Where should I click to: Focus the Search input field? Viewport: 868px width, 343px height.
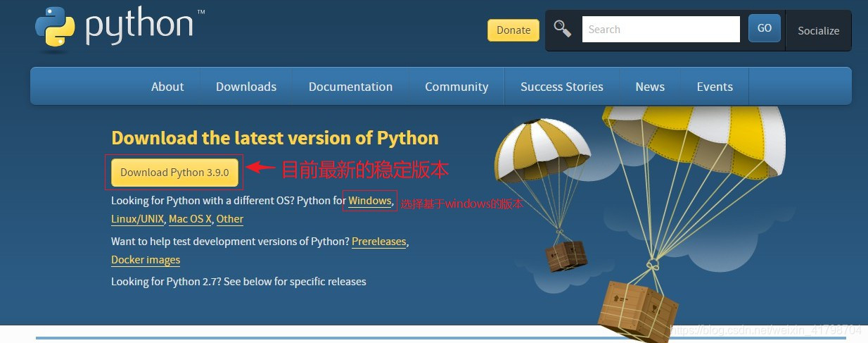(x=661, y=30)
